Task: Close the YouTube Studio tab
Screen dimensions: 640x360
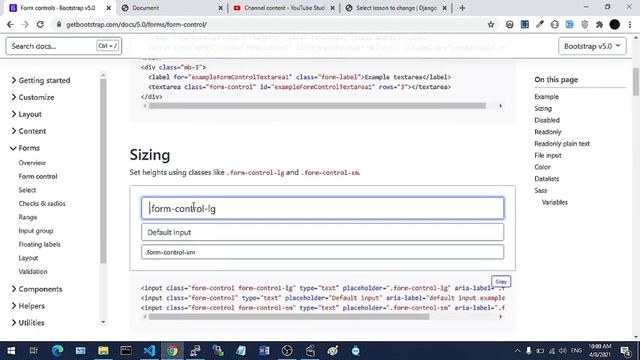Action: [x=333, y=8]
